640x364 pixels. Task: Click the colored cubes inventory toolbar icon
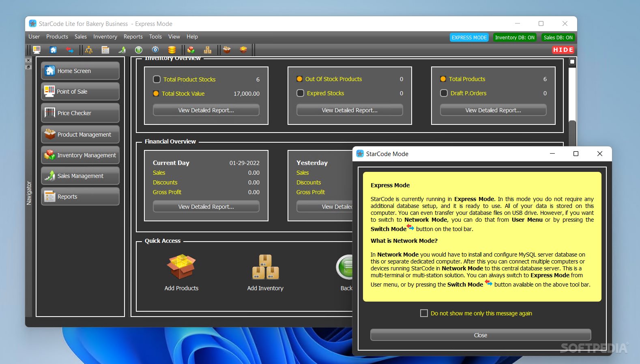[x=191, y=50]
